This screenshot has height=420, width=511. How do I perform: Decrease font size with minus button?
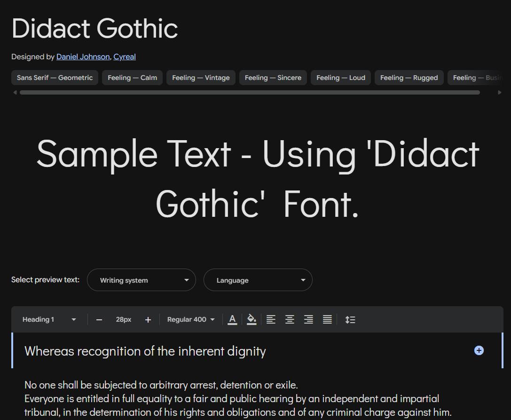pos(99,320)
